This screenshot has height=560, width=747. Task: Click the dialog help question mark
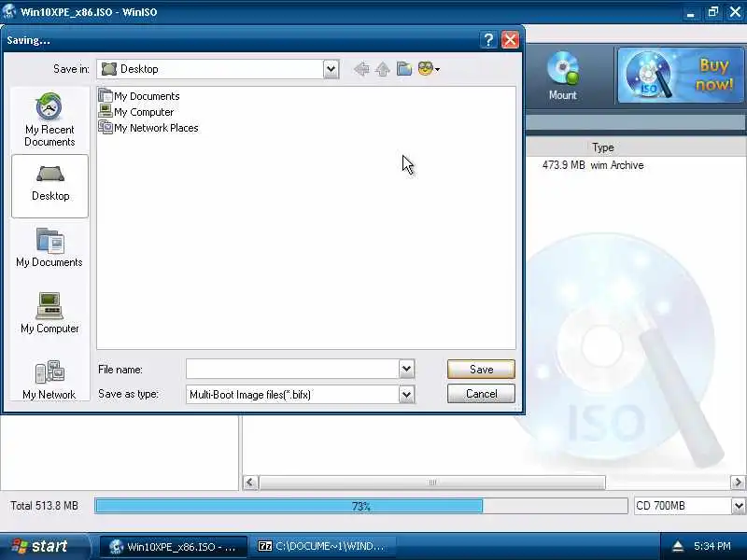coord(488,40)
